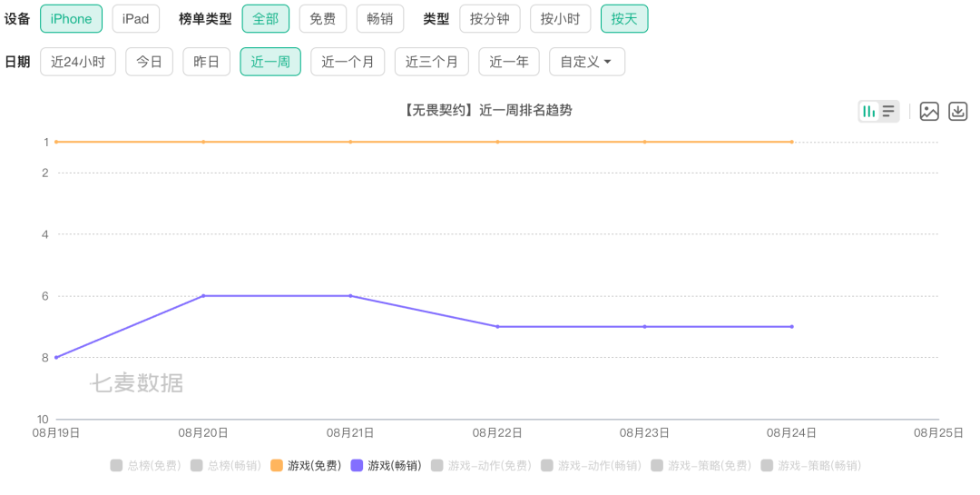
Task: Switch to list view icon
Action: 889,112
